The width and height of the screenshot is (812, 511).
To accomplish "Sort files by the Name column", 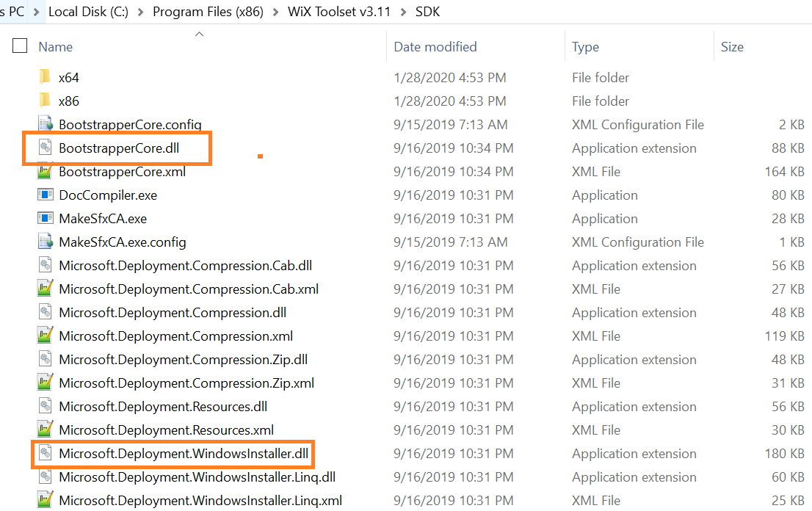I will click(x=56, y=47).
